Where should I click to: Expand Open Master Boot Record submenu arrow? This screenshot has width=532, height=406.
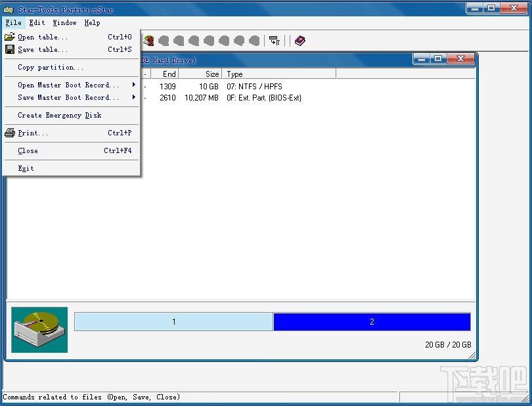pos(134,85)
